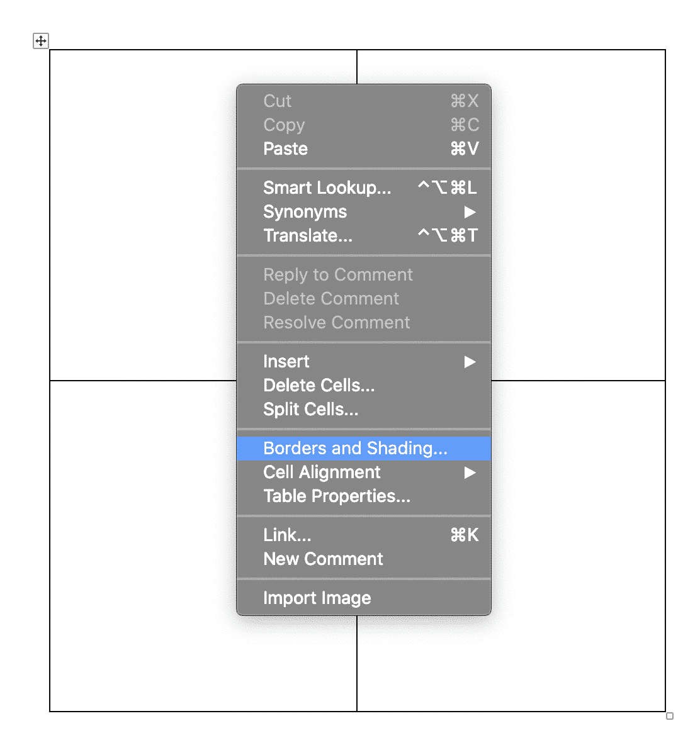Open Table Properties
The width and height of the screenshot is (700, 755).
click(337, 496)
